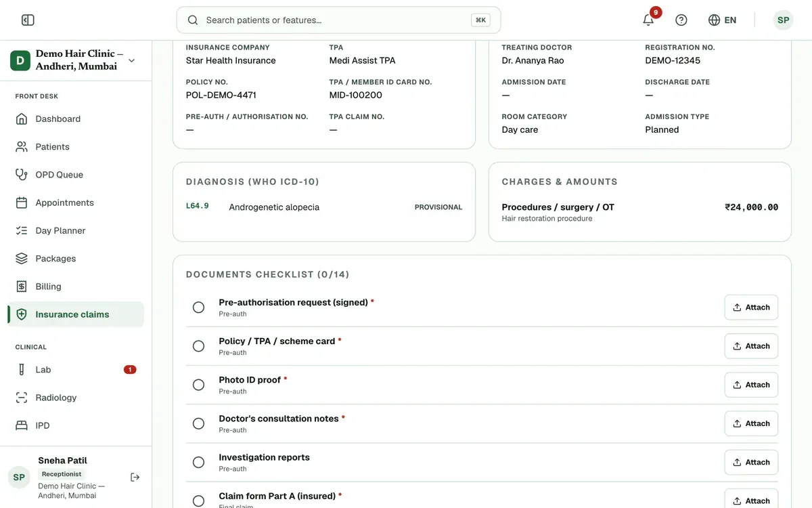
Task: Click the OPD Queue stethoscope icon
Action: pos(22,175)
